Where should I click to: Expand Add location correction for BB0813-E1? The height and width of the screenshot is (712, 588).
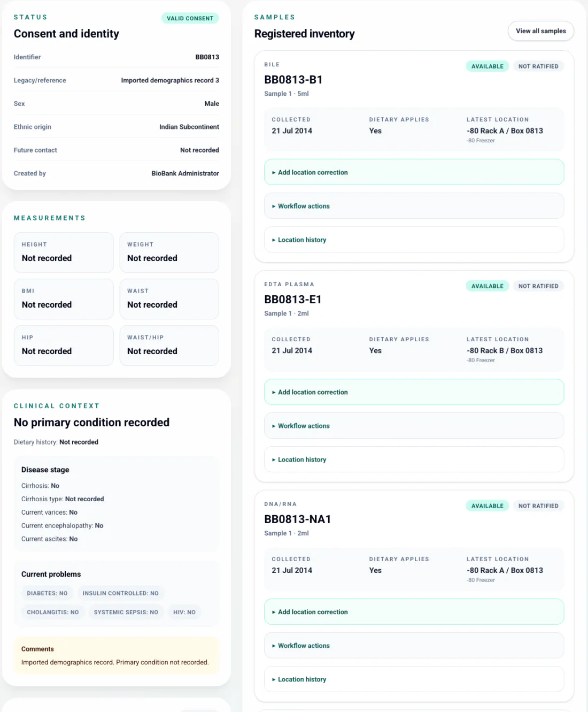pyautogui.click(x=414, y=392)
